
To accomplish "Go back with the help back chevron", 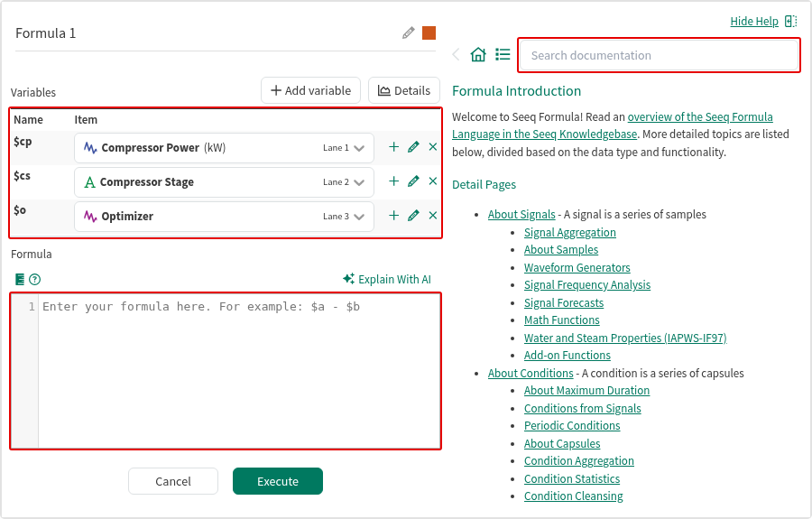I will pyautogui.click(x=457, y=54).
